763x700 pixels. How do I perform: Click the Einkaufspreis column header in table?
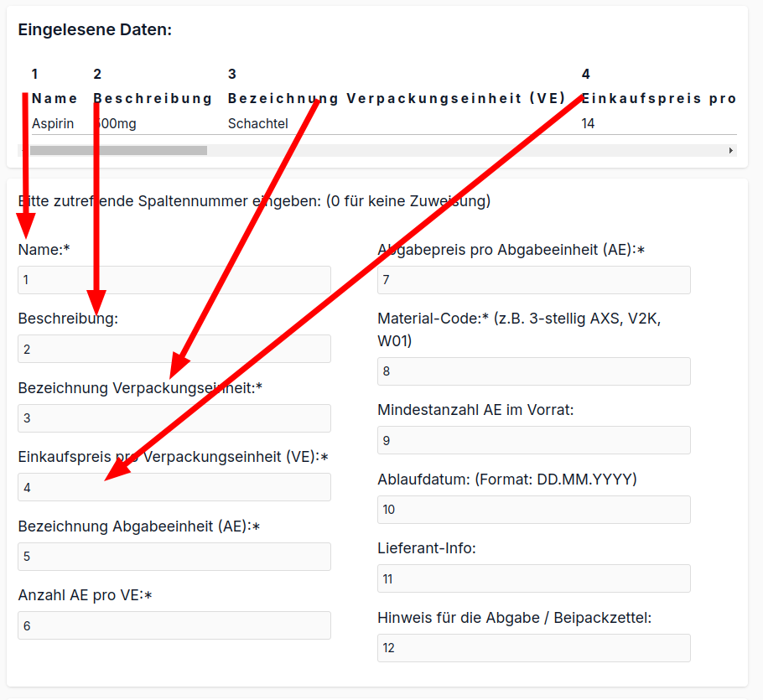(659, 98)
